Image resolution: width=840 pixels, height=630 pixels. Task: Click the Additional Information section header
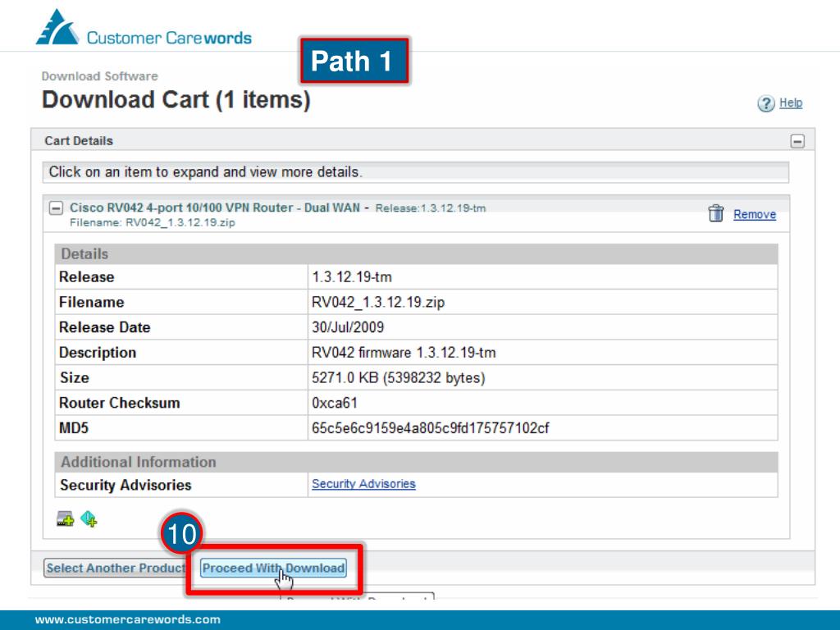point(416,462)
